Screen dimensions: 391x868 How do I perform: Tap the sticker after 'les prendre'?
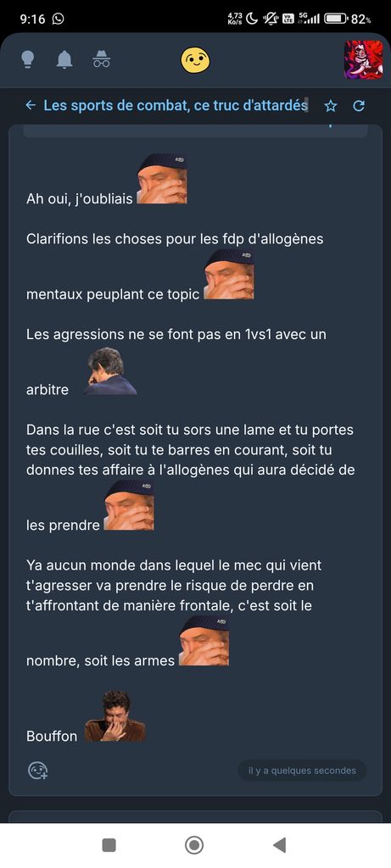(129, 505)
